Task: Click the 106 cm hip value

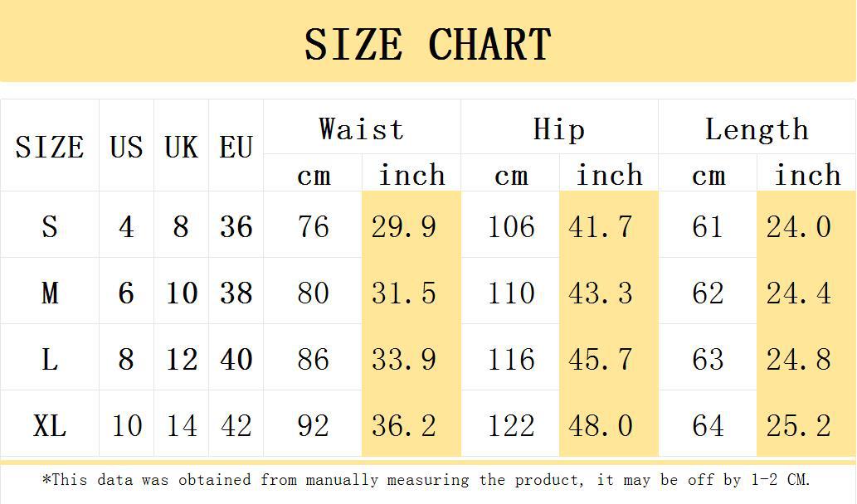Action: 510,225
